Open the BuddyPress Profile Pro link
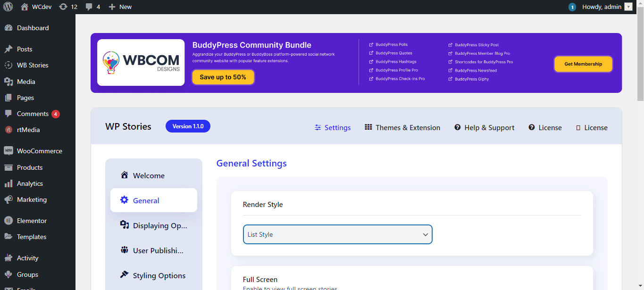 point(393,70)
